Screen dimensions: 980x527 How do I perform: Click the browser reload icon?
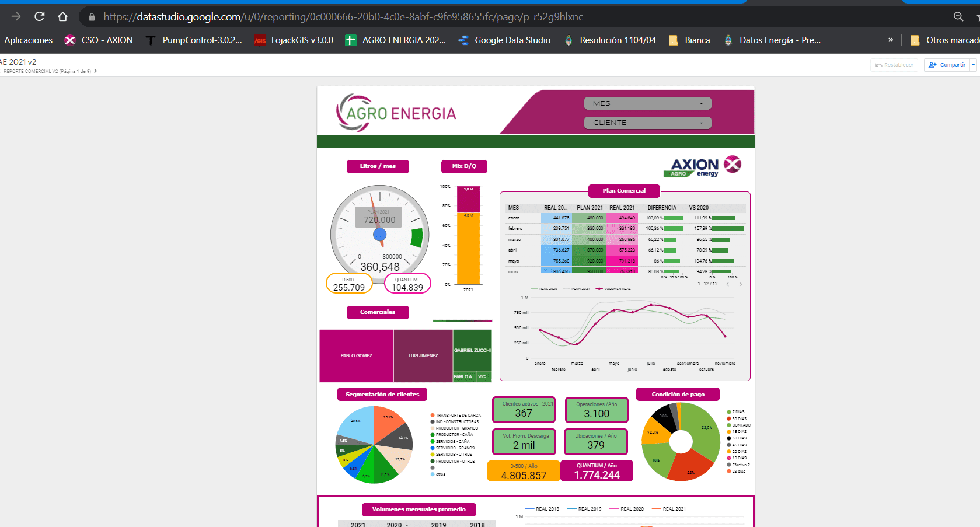pyautogui.click(x=39, y=17)
